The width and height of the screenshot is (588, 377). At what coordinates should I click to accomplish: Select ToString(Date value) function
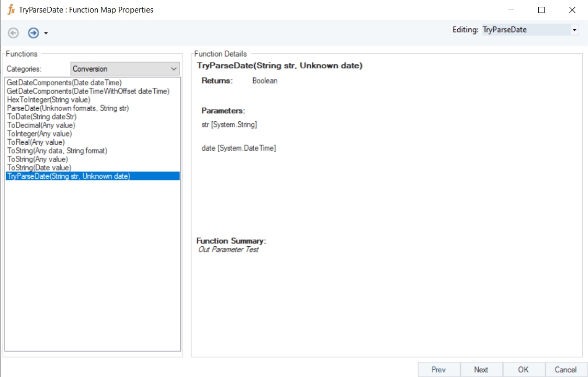pyautogui.click(x=39, y=167)
